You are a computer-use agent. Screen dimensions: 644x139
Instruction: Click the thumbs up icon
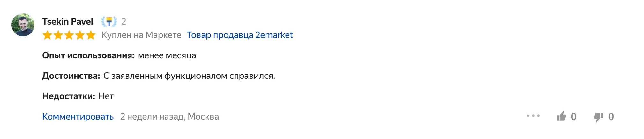561,116
